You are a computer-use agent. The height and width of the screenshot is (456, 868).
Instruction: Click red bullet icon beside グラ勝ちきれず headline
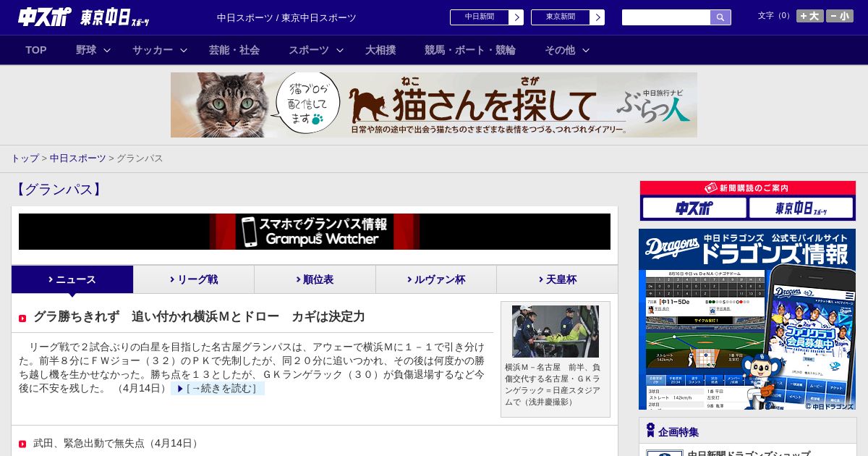click(x=22, y=318)
